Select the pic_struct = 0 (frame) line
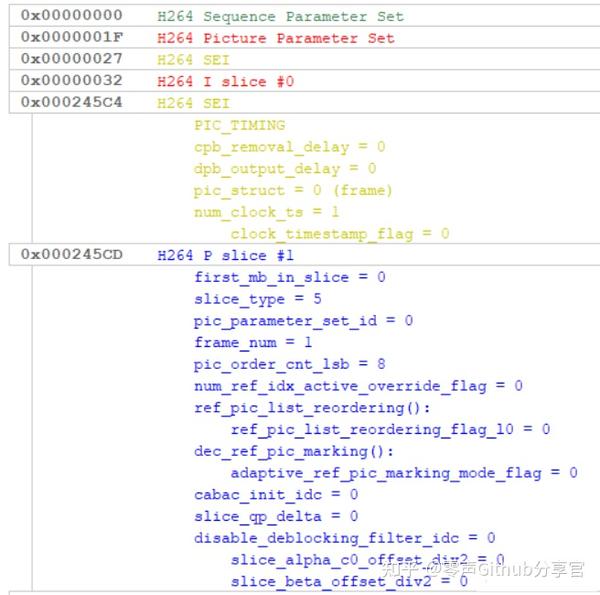Image resolution: width=600 pixels, height=595 pixels. pos(293,190)
